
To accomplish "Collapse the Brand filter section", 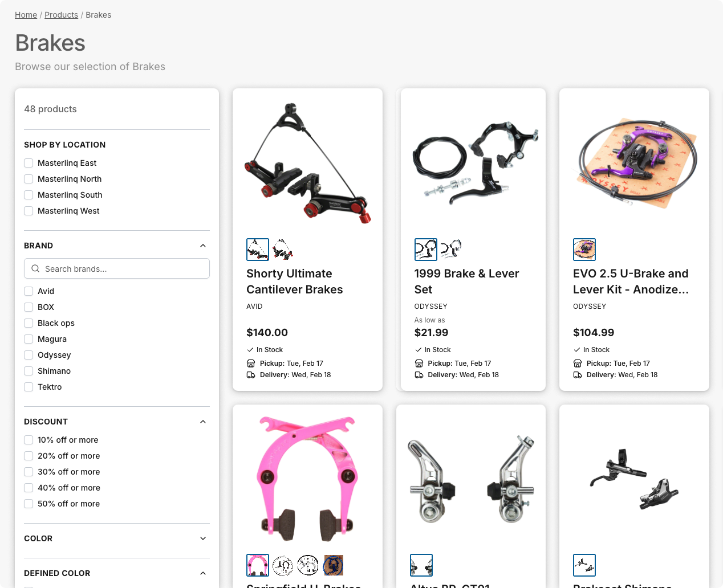I will pos(203,246).
